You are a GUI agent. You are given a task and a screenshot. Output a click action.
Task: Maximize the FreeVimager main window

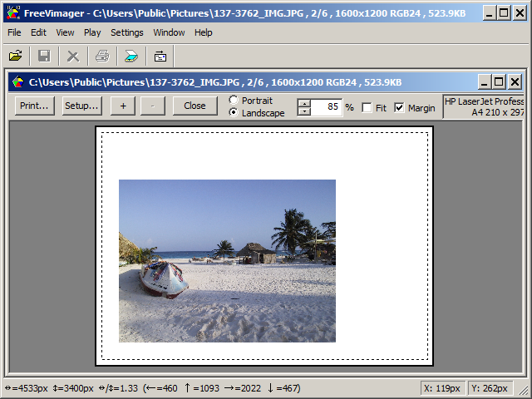pos(505,13)
